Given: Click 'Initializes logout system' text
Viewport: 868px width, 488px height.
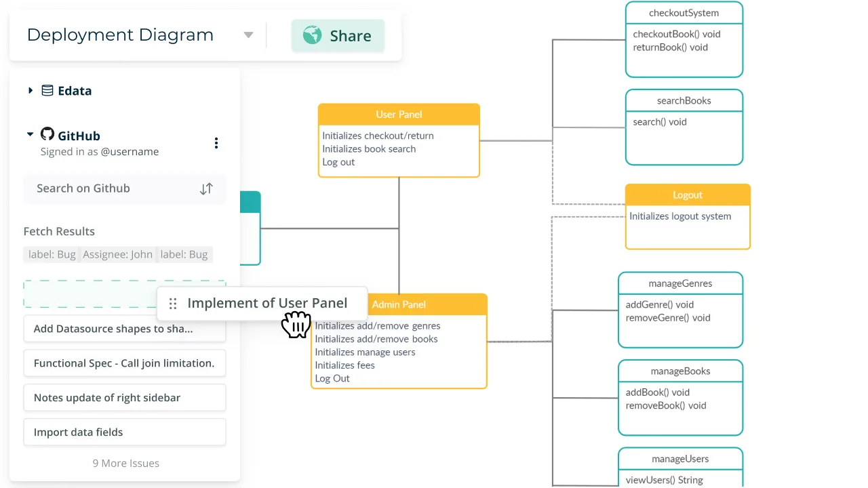Looking at the screenshot, I should point(680,216).
